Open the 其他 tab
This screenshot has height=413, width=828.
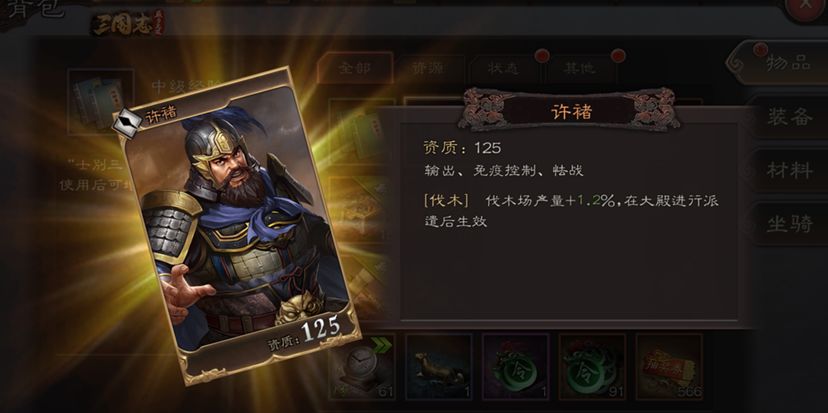(x=580, y=68)
